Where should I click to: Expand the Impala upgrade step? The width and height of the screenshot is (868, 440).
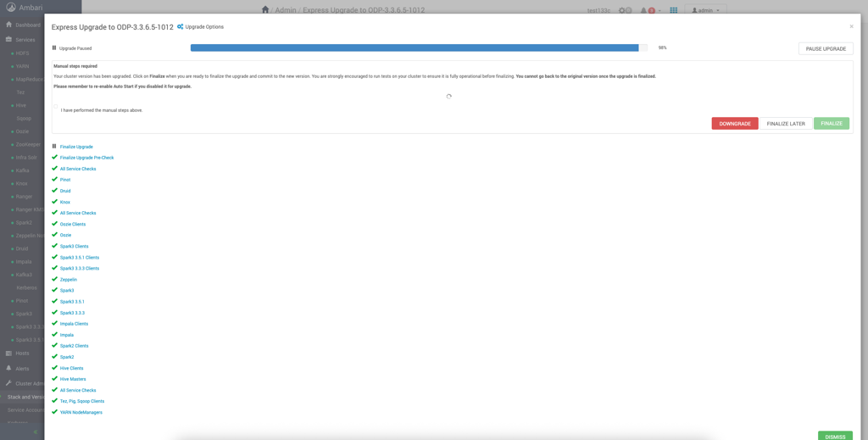(66, 335)
